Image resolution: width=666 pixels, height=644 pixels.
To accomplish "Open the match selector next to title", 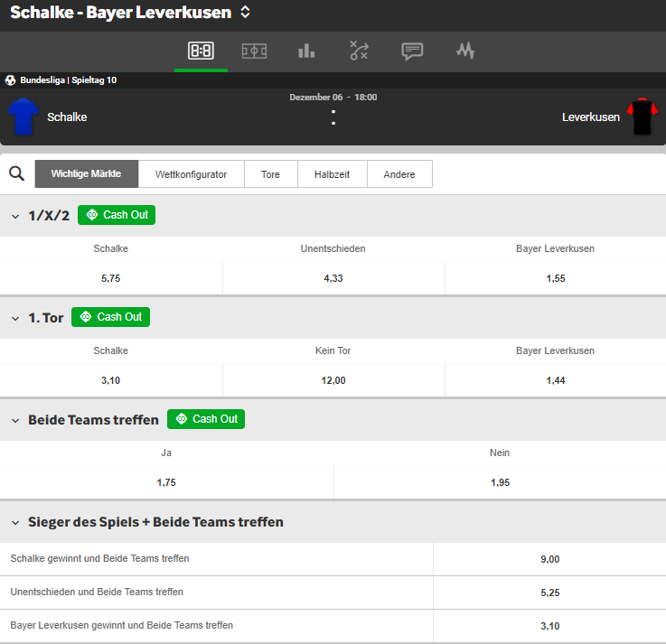I will 245,12.
